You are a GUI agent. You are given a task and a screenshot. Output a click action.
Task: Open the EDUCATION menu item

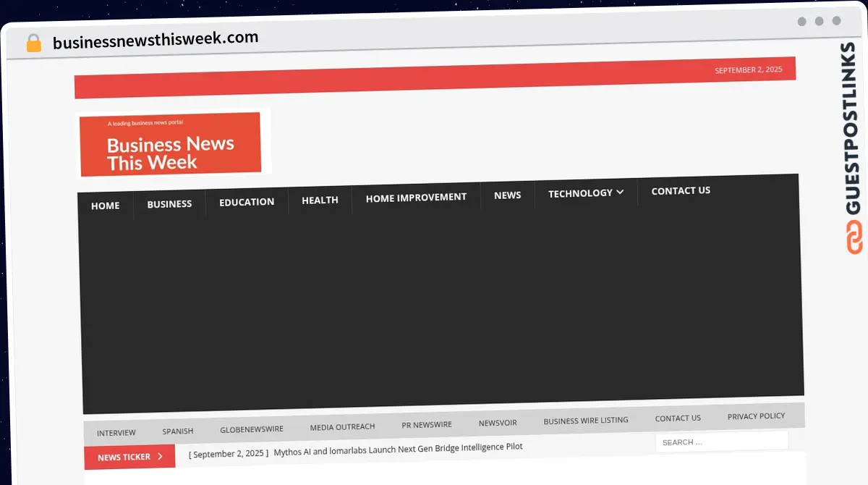coord(247,202)
